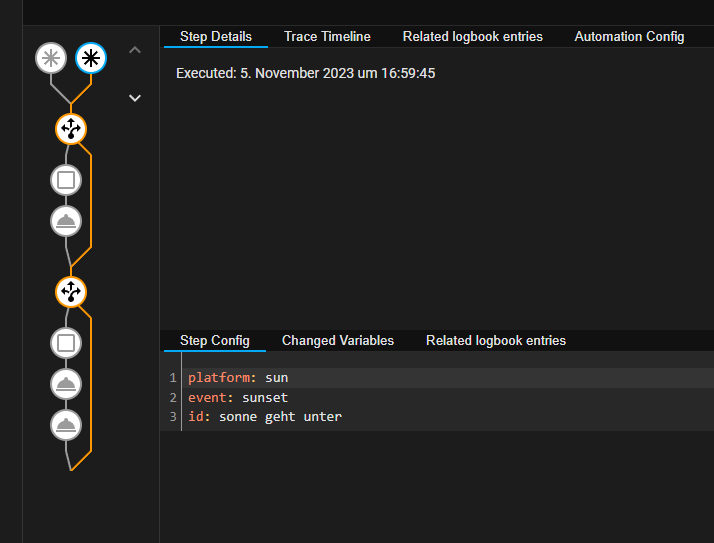
Task: Select the gray unselected trigger node
Action: coord(51,58)
